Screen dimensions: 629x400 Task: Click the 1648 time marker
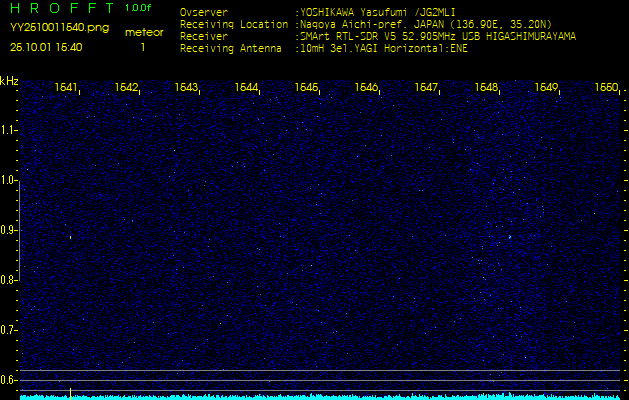click(487, 88)
